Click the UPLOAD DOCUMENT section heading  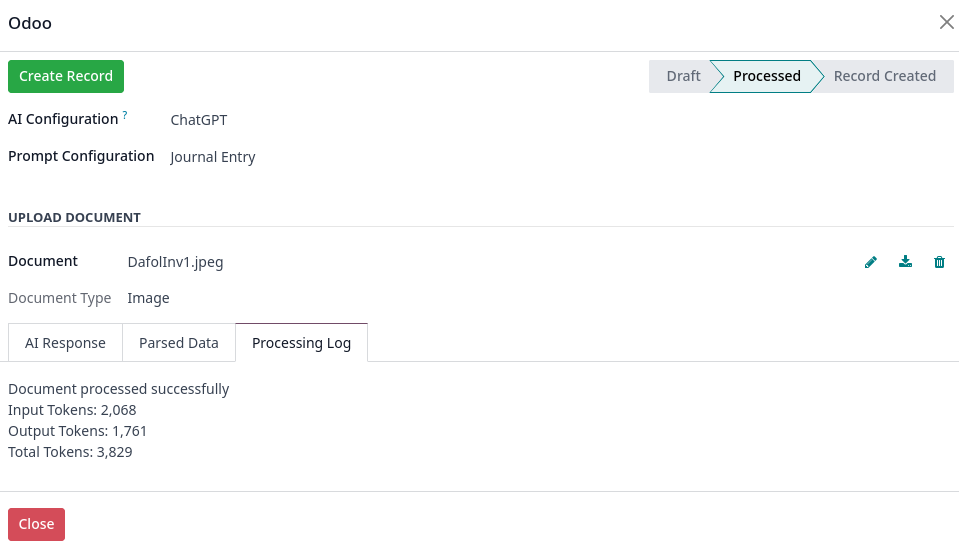75,218
